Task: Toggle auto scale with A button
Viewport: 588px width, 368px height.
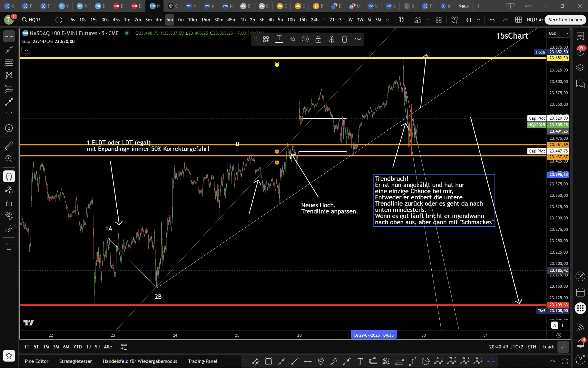Action: (554, 325)
